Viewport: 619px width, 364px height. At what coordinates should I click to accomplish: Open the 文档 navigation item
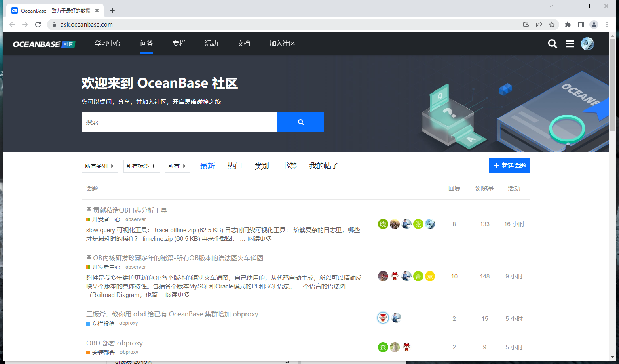[243, 44]
